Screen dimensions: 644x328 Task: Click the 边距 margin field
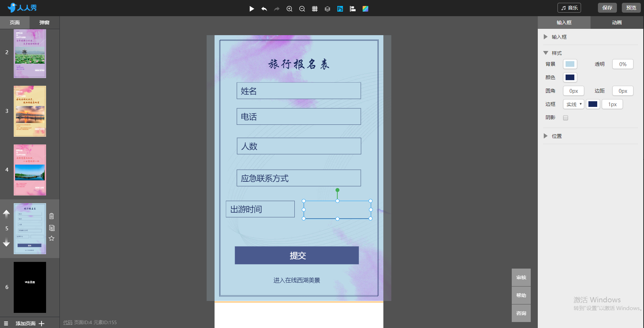(623, 91)
